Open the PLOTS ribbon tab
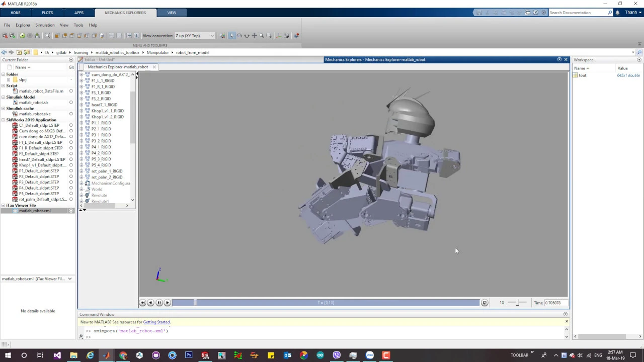The image size is (644, 362). click(47, 13)
